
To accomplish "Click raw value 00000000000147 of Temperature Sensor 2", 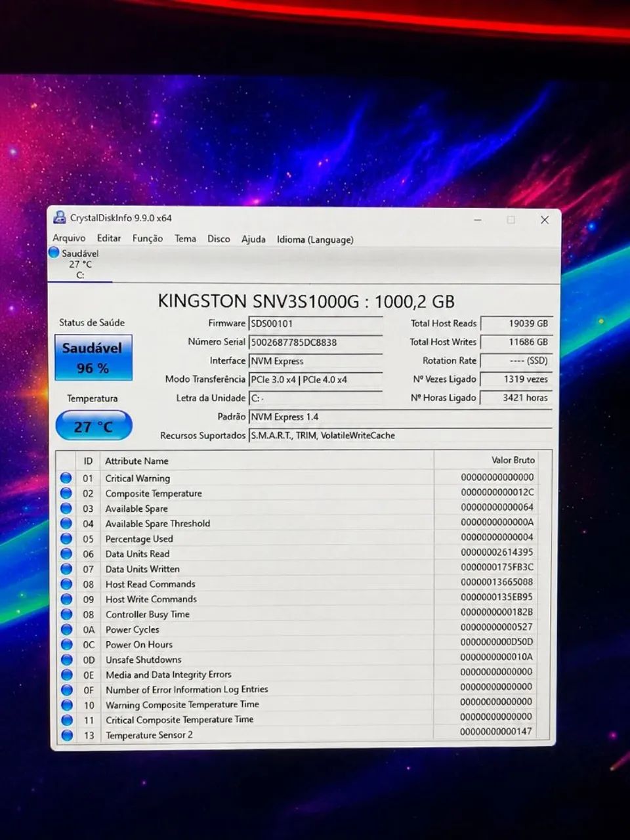I will [x=496, y=731].
